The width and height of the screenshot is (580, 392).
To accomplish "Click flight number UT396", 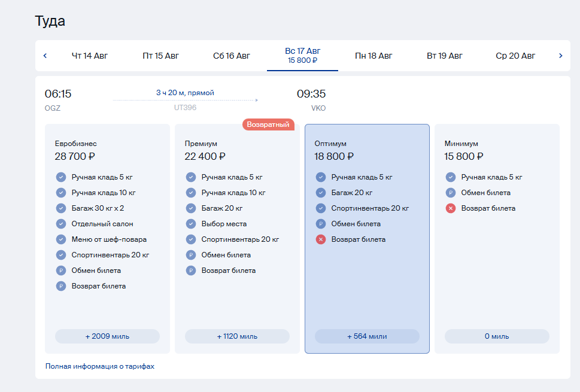I will click(x=185, y=108).
